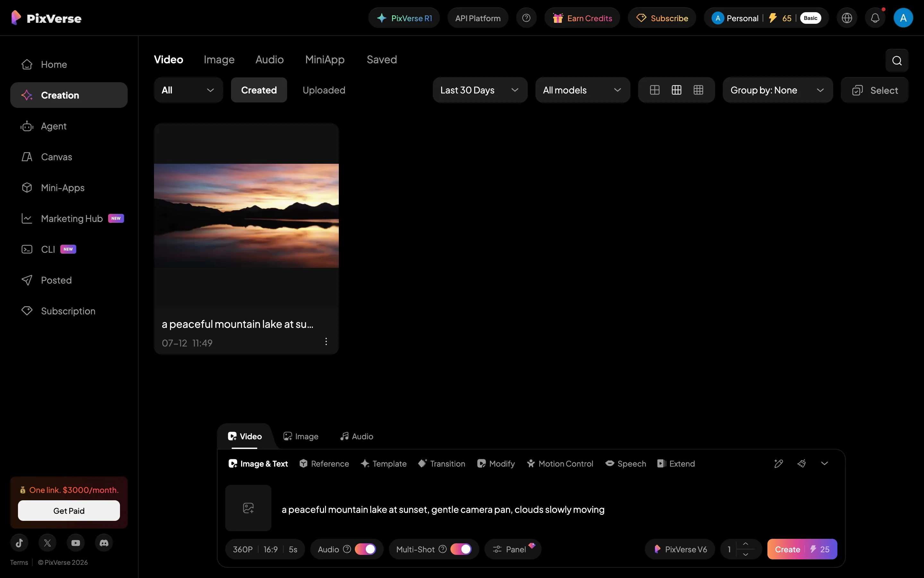Decrease the generation count
This screenshot has width=924, height=578.
coord(745,554)
